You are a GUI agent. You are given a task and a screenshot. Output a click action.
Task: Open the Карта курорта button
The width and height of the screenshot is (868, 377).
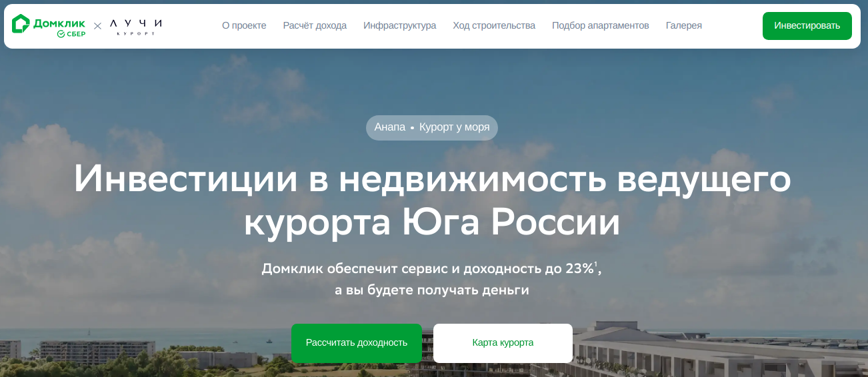click(503, 343)
